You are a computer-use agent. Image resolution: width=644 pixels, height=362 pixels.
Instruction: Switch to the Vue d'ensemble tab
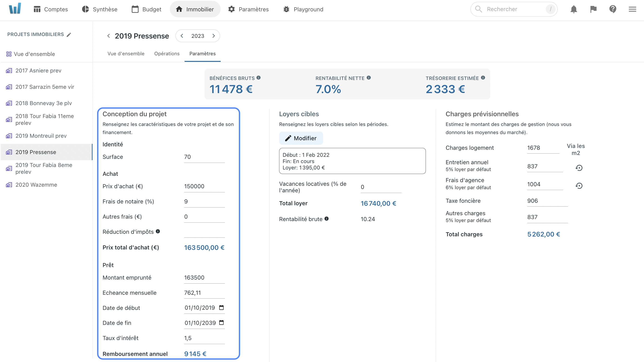click(125, 53)
